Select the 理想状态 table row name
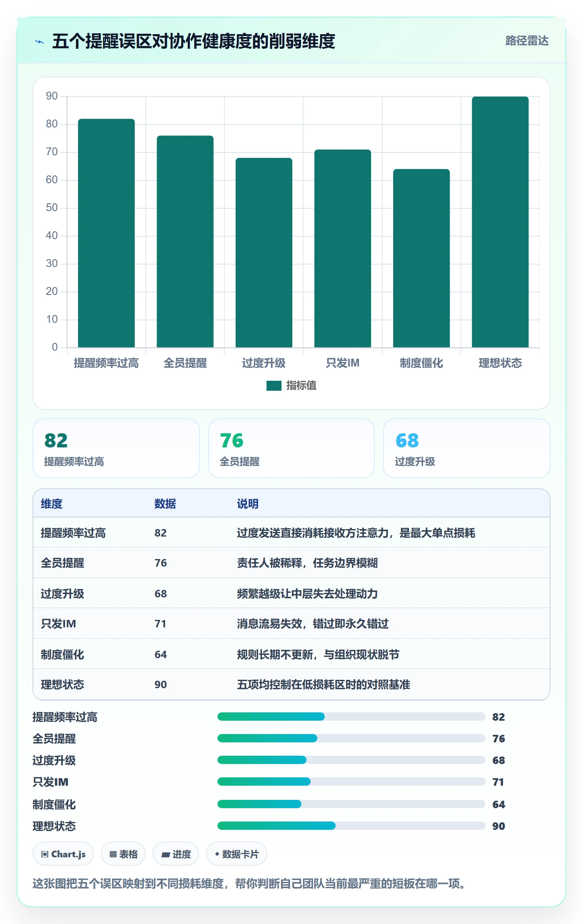 [x=62, y=684]
